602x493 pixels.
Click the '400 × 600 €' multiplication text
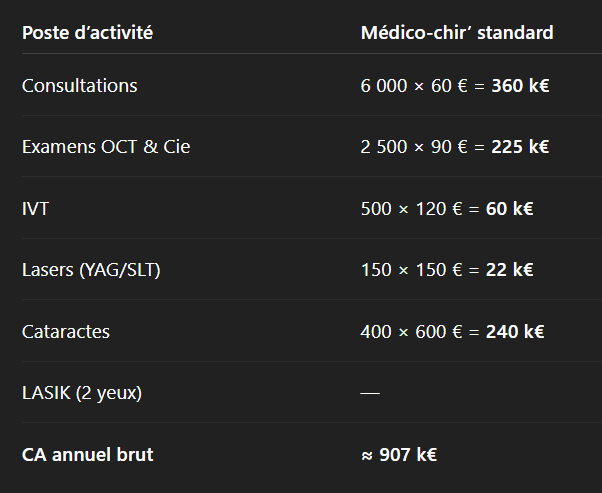[414, 331]
